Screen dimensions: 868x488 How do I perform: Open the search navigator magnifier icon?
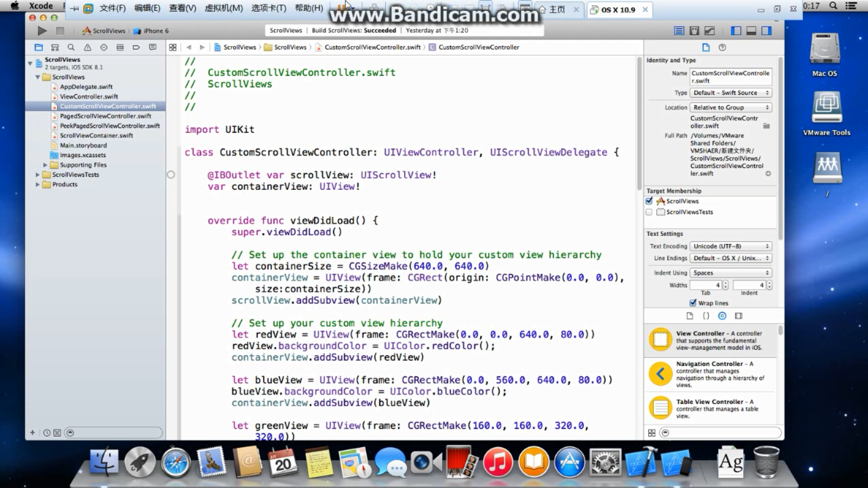point(71,48)
